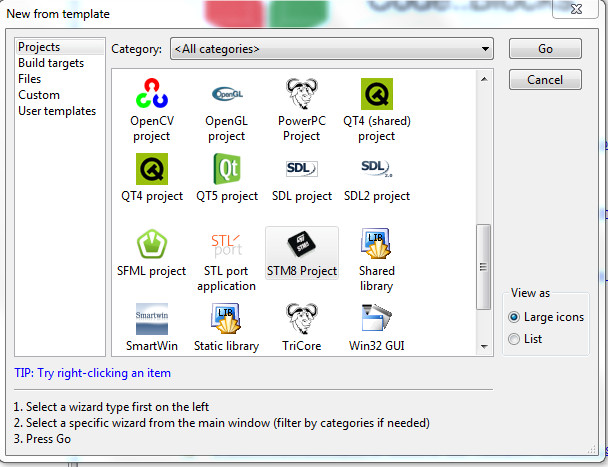Select the SFML project icon
This screenshot has width=608, height=467.
152,244
